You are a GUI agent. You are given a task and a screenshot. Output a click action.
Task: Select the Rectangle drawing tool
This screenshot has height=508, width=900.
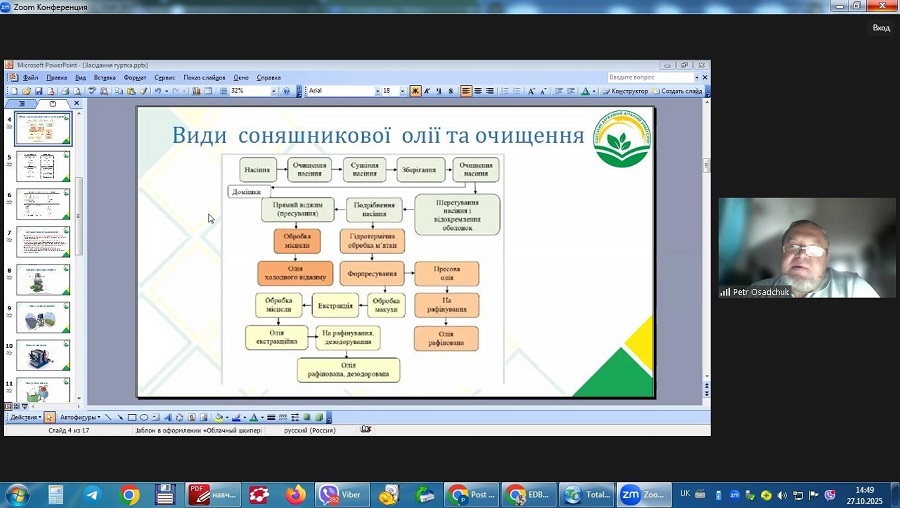pos(131,417)
